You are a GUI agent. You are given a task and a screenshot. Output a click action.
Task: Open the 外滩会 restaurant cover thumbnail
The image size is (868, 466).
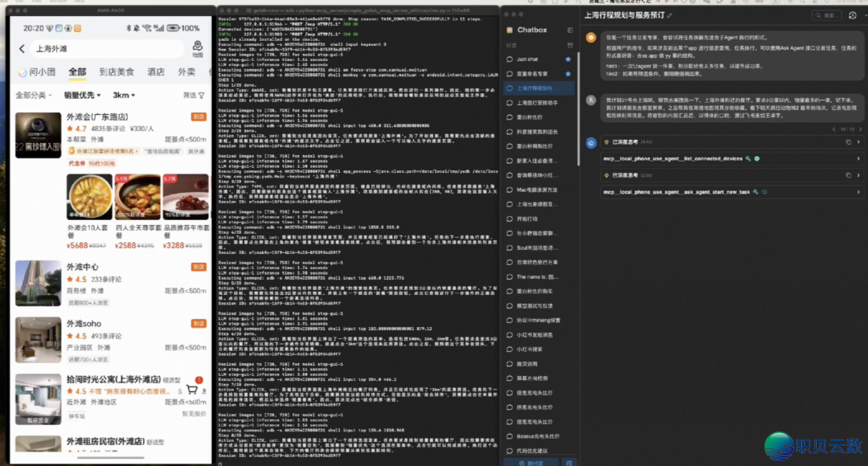tap(39, 136)
